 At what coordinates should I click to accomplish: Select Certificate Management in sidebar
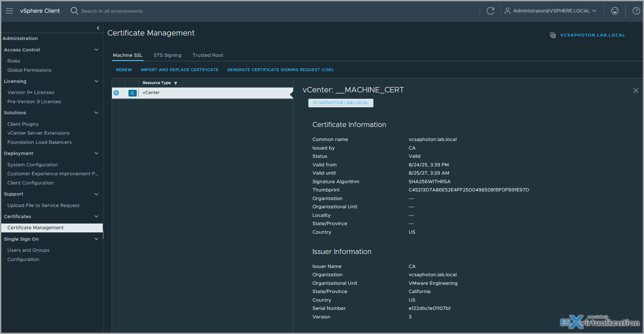[x=52, y=228]
